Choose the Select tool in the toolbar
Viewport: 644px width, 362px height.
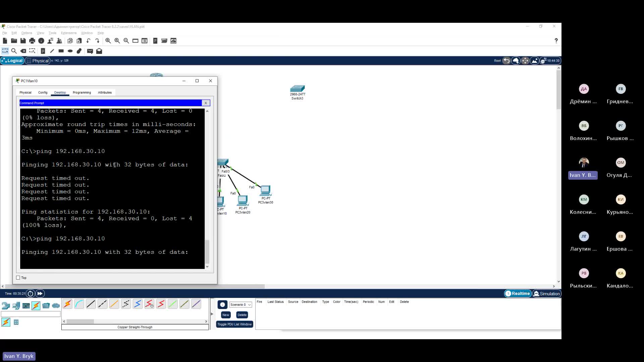tap(5, 51)
